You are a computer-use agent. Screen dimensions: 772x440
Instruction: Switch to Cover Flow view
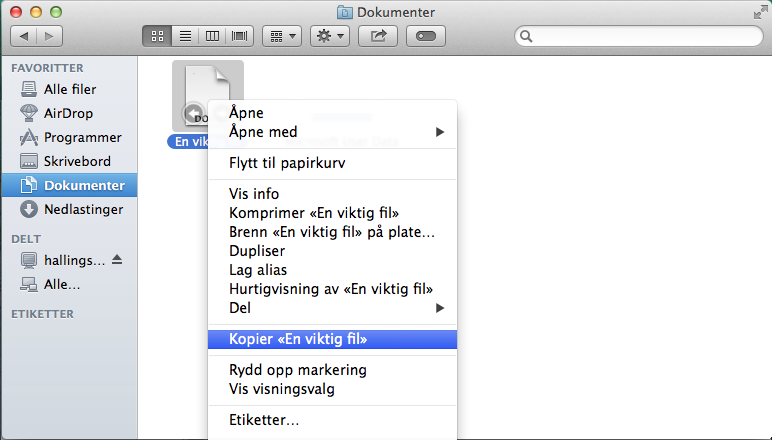[240, 36]
